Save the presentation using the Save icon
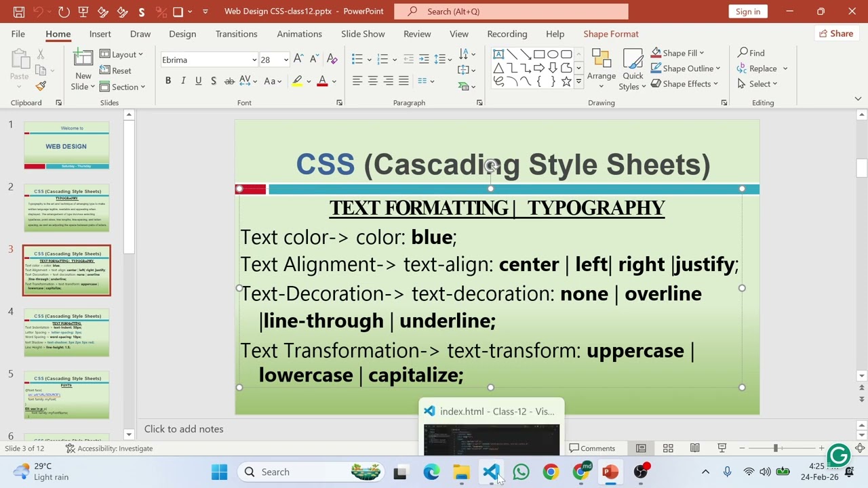This screenshot has height=488, width=868. point(19,12)
